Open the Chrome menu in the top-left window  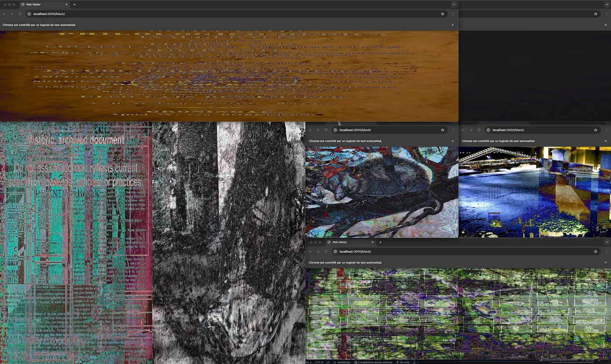point(453,14)
